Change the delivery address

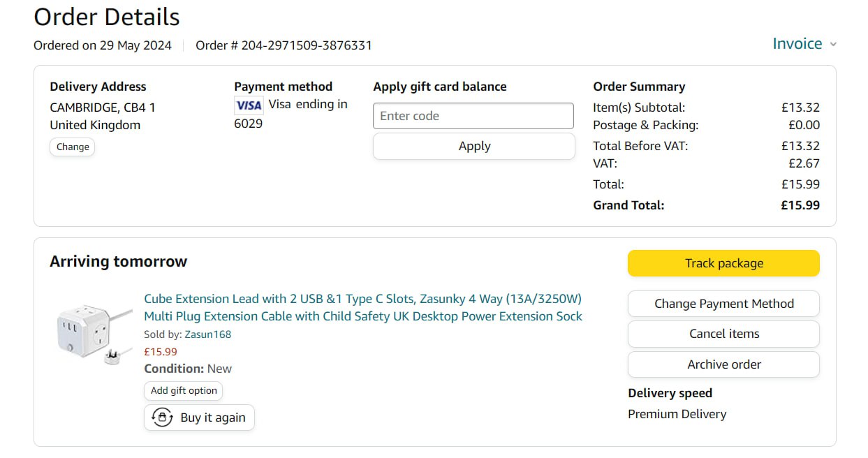click(x=73, y=147)
